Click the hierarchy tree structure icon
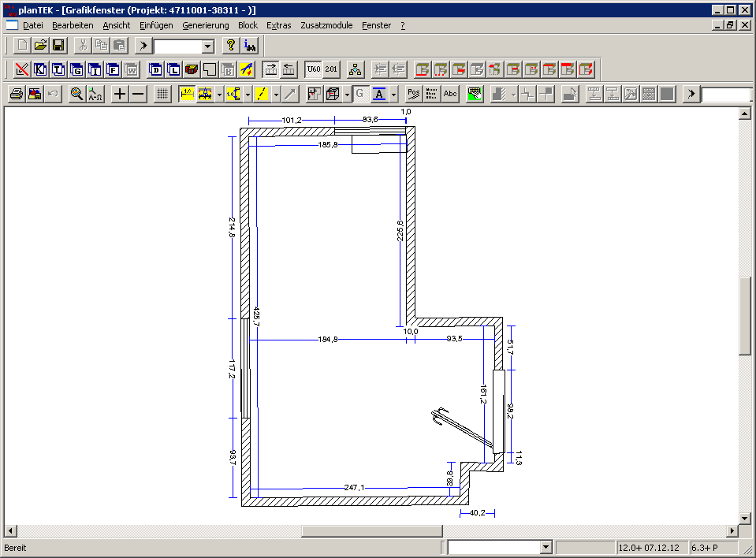 [356, 69]
